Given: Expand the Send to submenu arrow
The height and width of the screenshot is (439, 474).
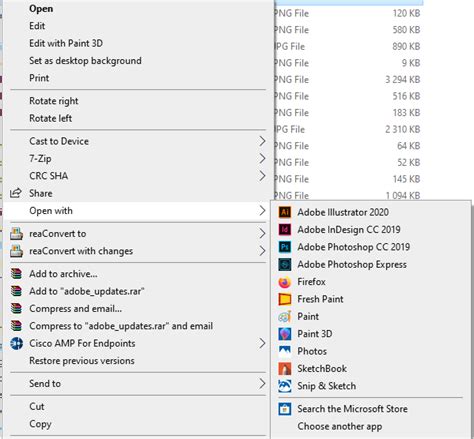Looking at the screenshot, I should click(262, 384).
